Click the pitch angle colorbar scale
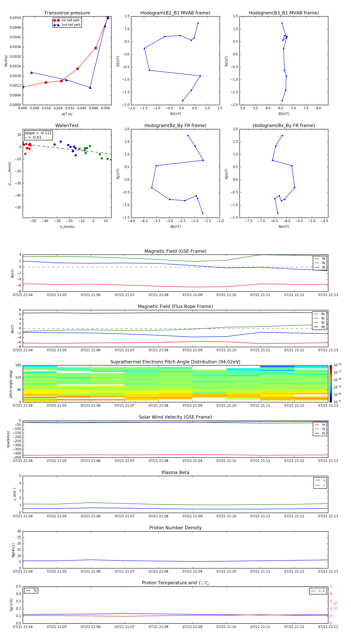The image size is (351, 644). click(x=331, y=384)
